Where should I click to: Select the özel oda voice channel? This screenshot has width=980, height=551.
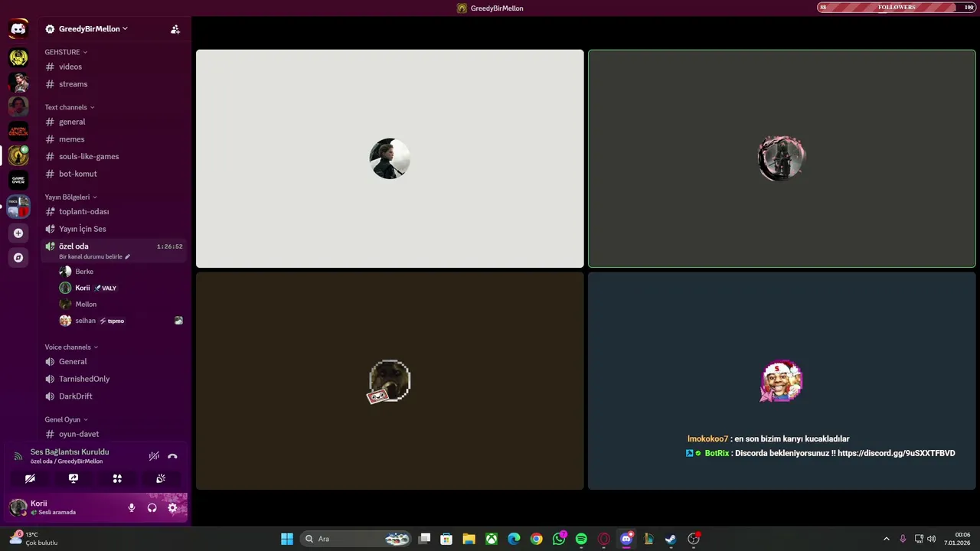click(113, 250)
